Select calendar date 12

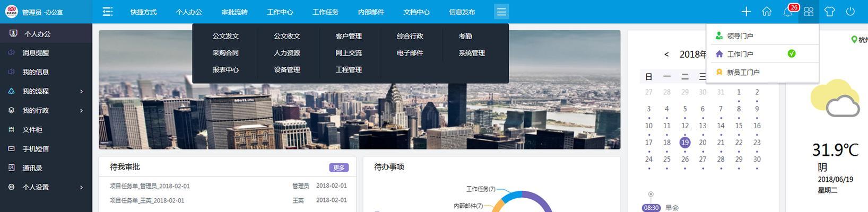[685, 126]
